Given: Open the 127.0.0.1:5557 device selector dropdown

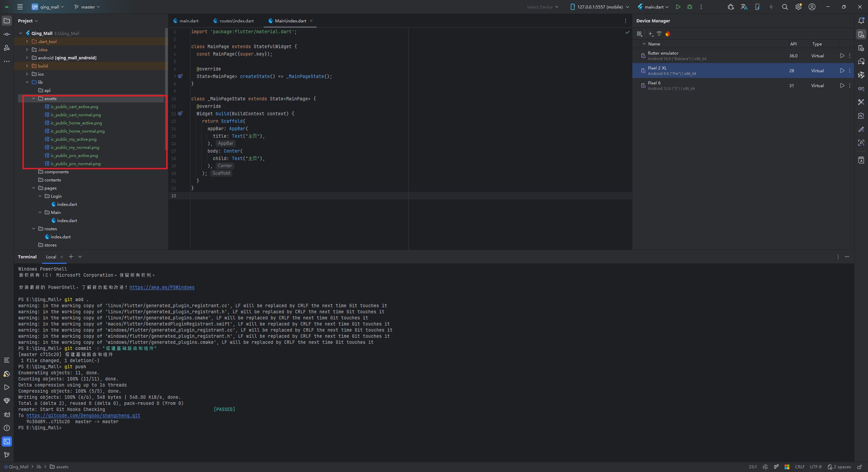Looking at the screenshot, I should click(x=599, y=7).
